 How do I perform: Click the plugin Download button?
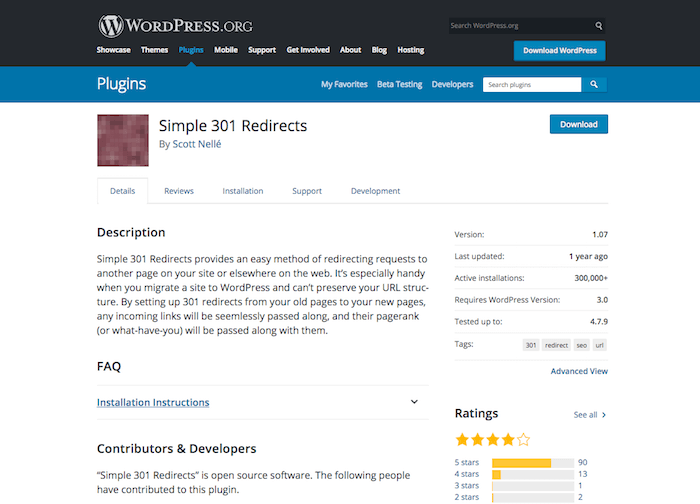(x=579, y=124)
